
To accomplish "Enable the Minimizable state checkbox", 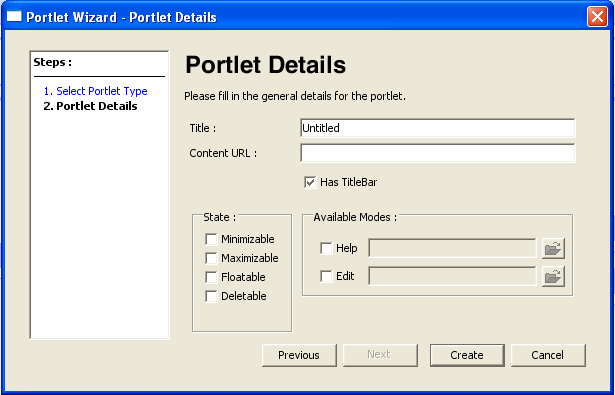I will (x=211, y=239).
